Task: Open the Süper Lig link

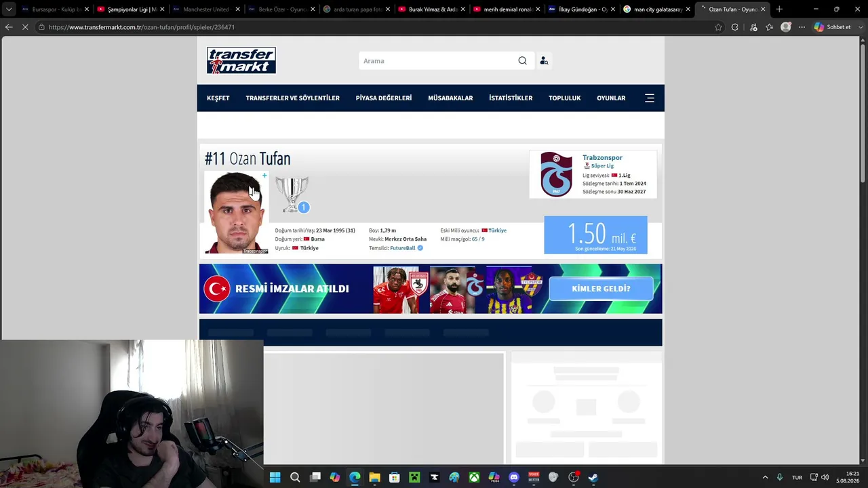Action: (602, 166)
